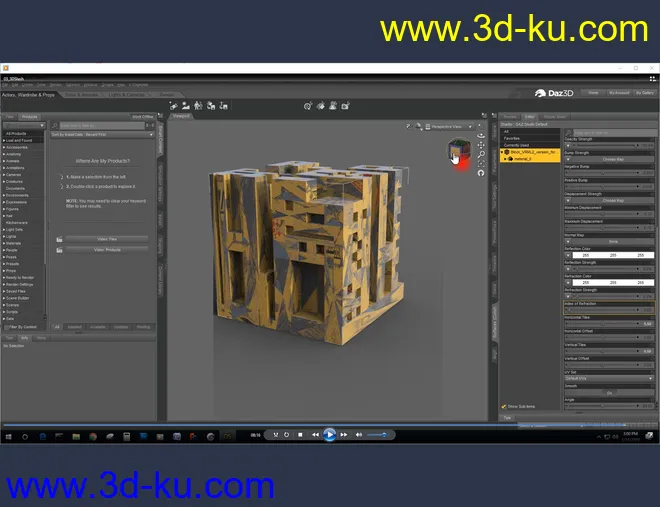The image size is (660, 507).
Task: Select the material_0 surface item
Action: tap(524, 158)
